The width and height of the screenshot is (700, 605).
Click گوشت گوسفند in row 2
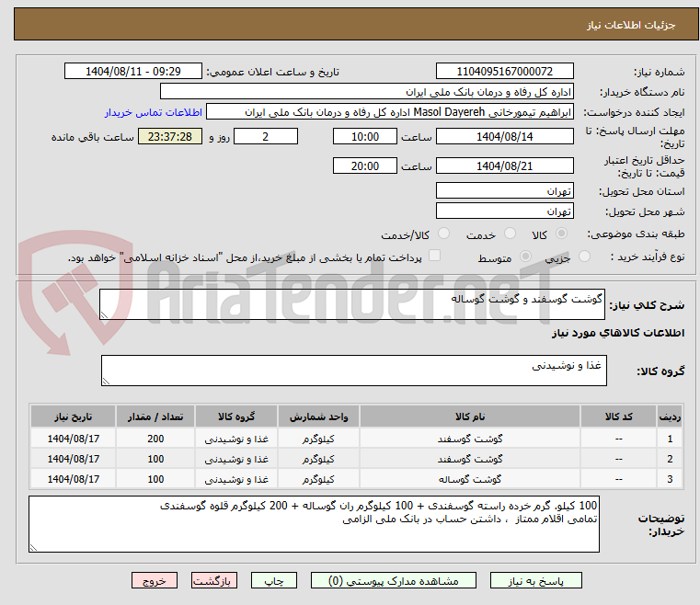(470, 459)
